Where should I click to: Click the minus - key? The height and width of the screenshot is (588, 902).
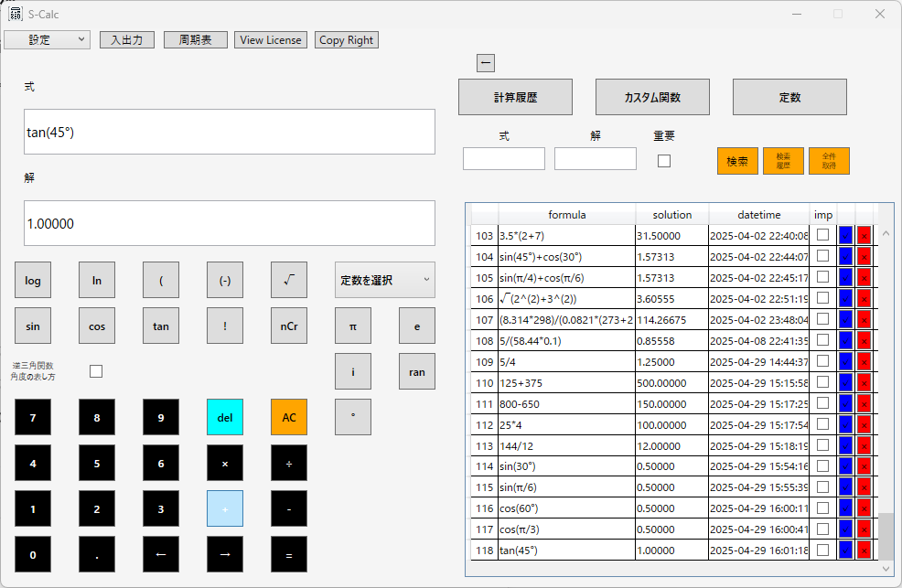(289, 508)
